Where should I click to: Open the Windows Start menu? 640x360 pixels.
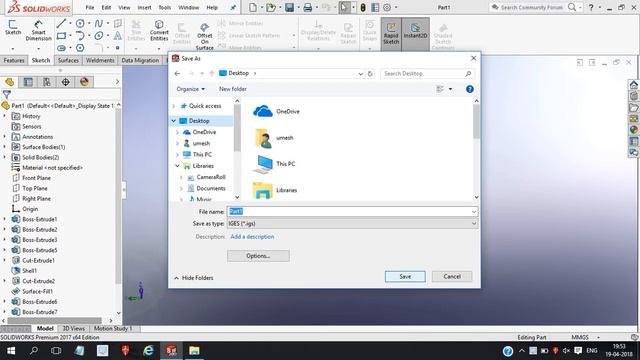(x=11, y=351)
